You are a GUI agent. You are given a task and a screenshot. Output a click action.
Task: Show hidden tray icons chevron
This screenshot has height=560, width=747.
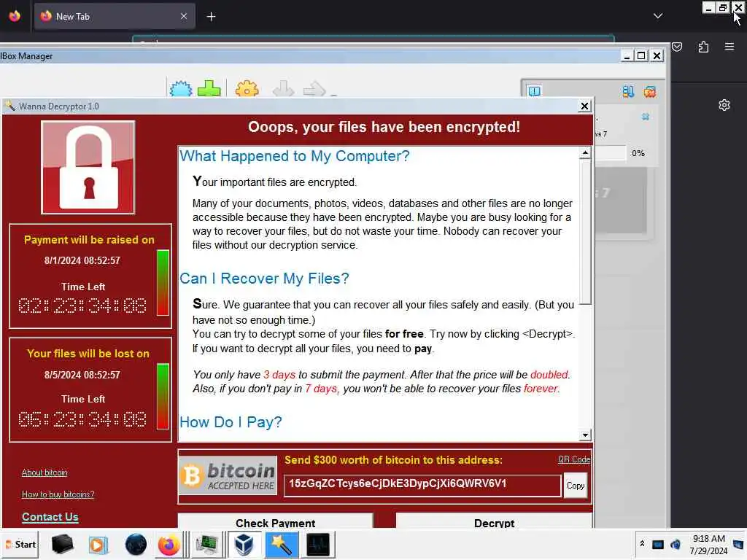[642, 544]
